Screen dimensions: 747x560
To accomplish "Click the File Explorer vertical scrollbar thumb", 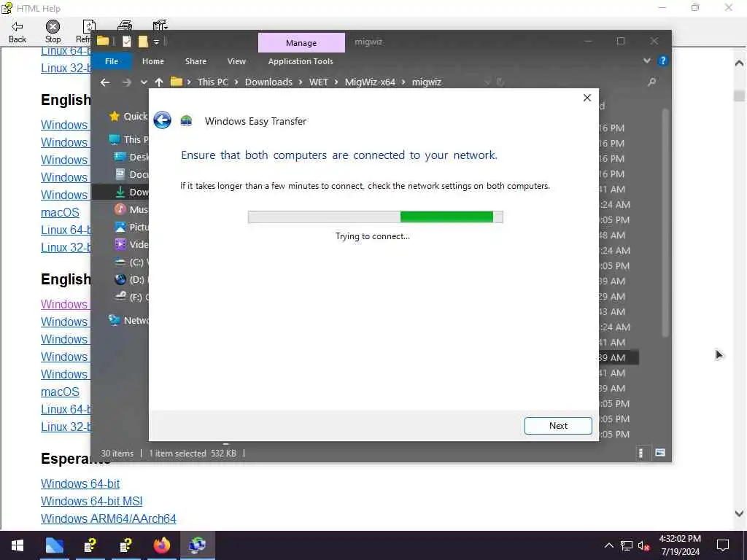I will click(x=665, y=223).
